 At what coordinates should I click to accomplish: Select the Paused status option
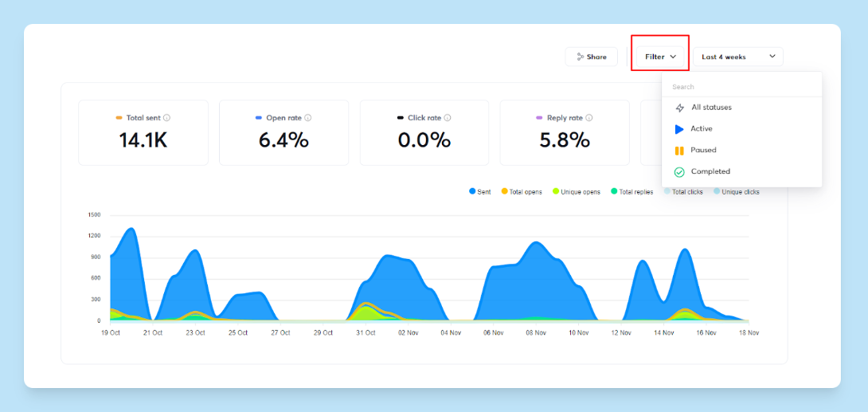pyautogui.click(x=703, y=151)
